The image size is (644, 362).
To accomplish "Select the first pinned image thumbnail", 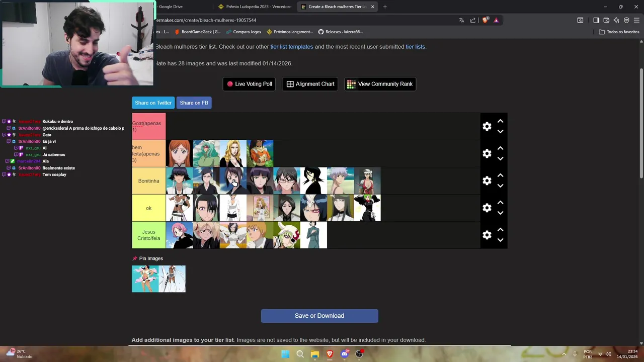I will [x=145, y=279].
